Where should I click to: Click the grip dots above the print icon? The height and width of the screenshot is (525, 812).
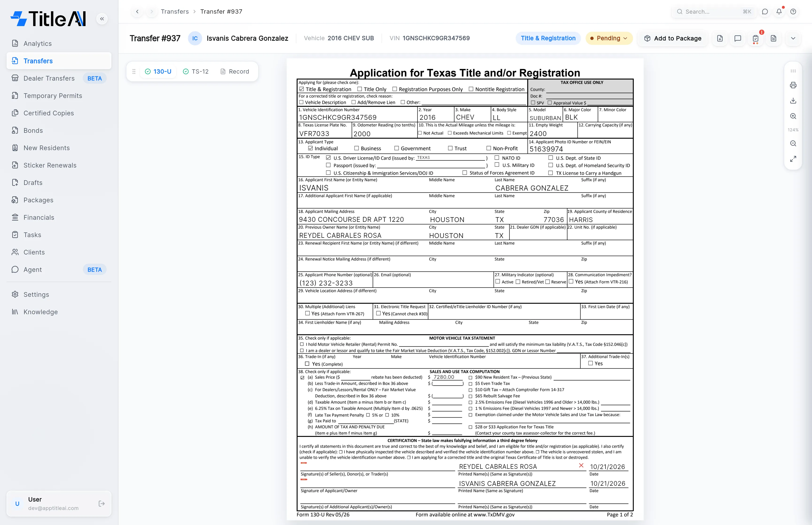click(793, 71)
